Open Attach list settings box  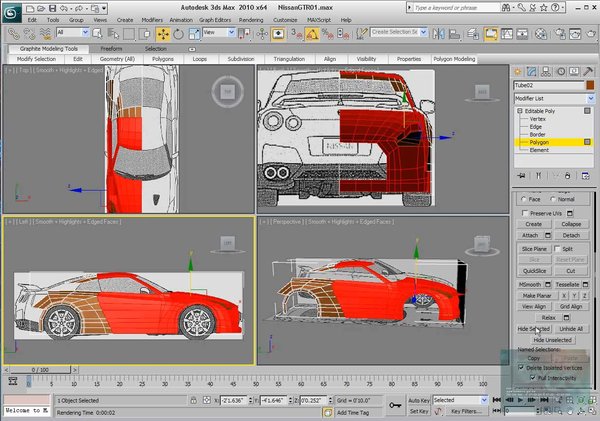tap(548, 235)
